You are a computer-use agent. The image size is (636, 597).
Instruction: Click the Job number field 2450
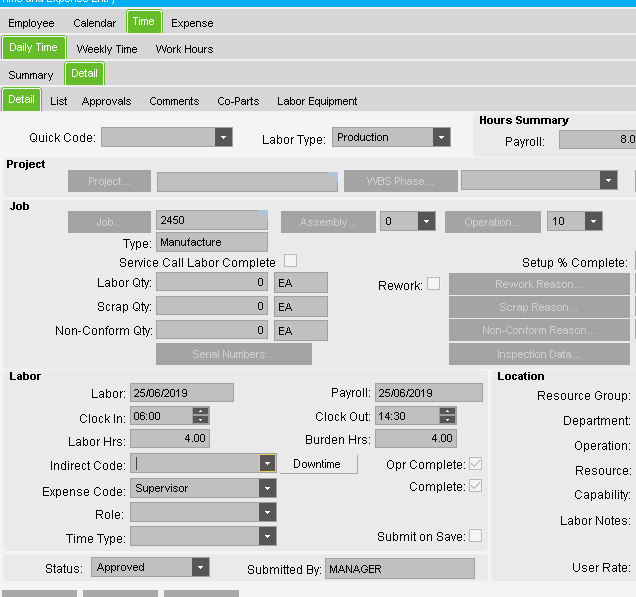pos(212,220)
